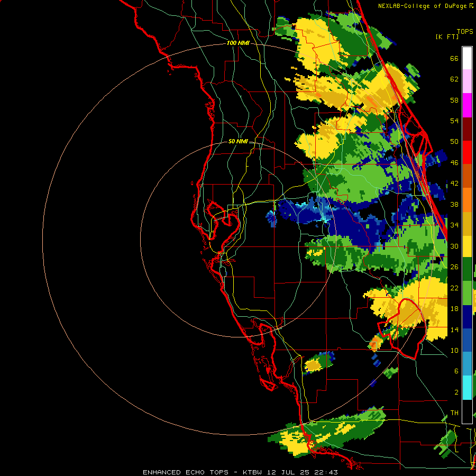Click the bright red legend swatch
This screenshot has width=476, height=476.
pos(467,152)
